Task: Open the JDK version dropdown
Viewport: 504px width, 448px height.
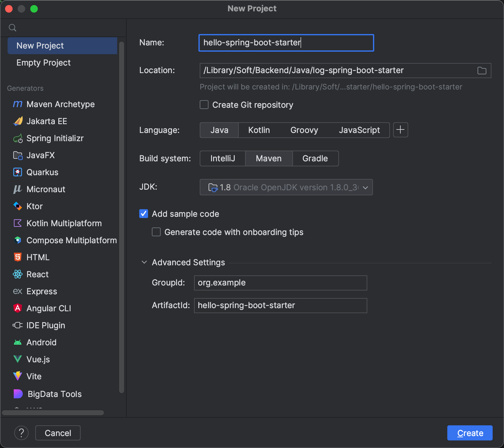Action: point(286,187)
